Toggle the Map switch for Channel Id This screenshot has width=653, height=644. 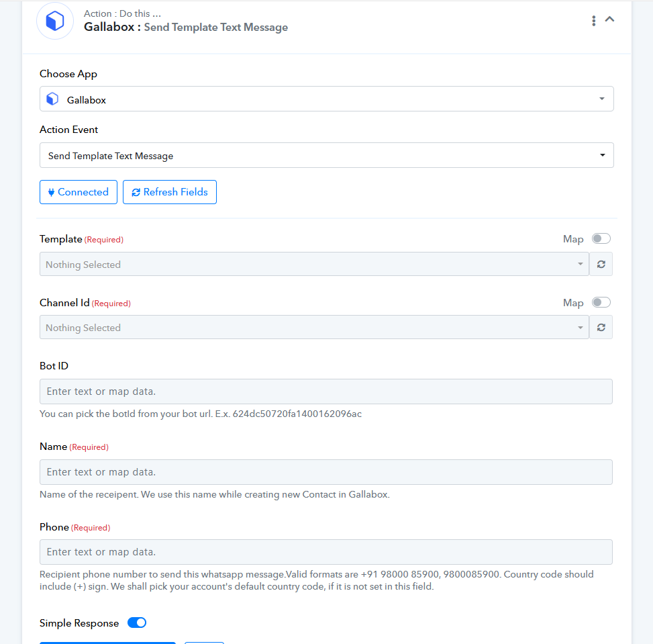(x=601, y=302)
